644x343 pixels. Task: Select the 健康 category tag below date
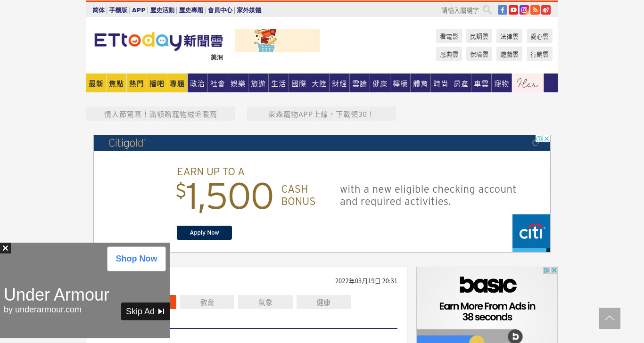point(323,302)
